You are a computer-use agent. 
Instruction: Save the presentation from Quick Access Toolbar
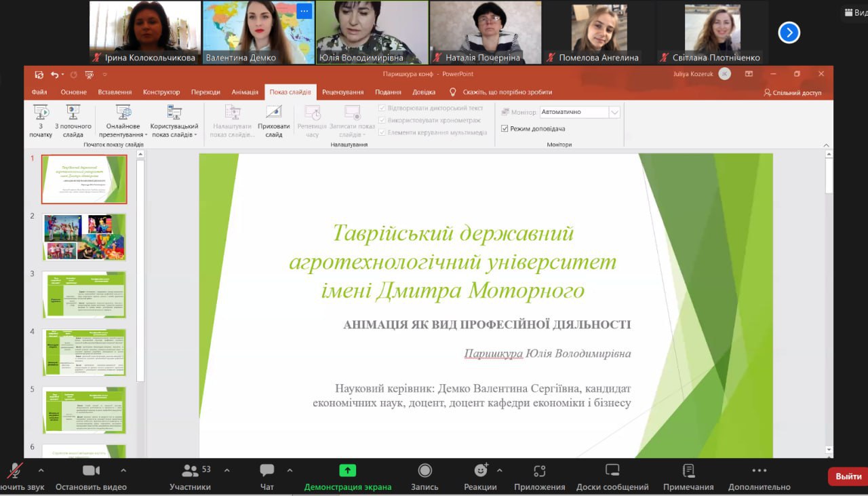[x=39, y=75]
